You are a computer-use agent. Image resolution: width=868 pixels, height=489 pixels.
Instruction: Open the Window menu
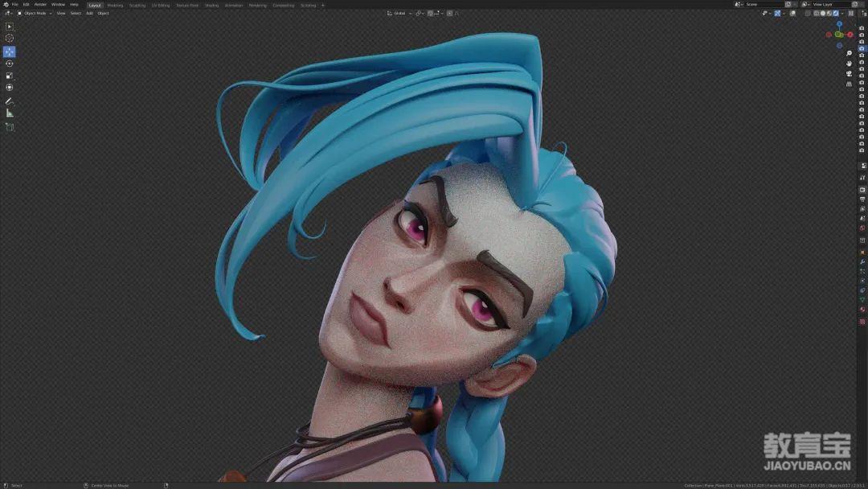coord(58,5)
